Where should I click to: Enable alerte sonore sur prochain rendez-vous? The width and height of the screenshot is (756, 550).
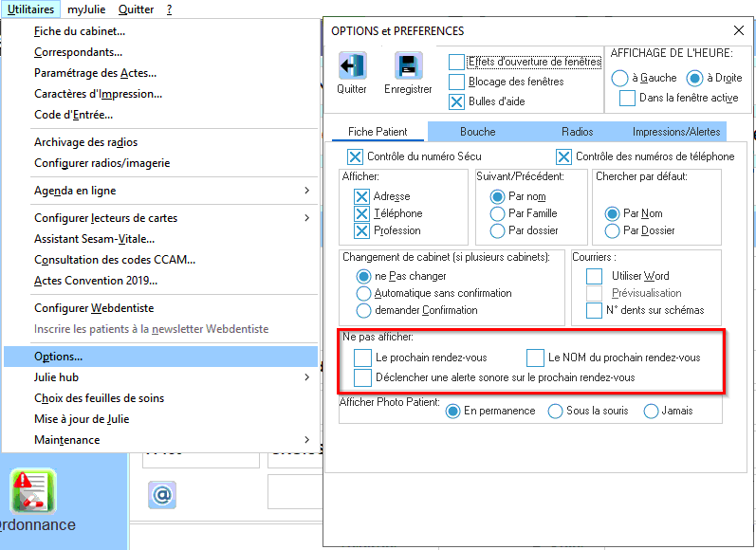(362, 377)
